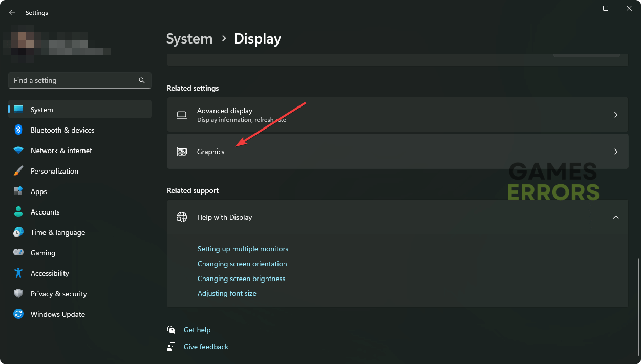Open Setting up multiple monitors link
The height and width of the screenshot is (364, 641).
coord(243,249)
